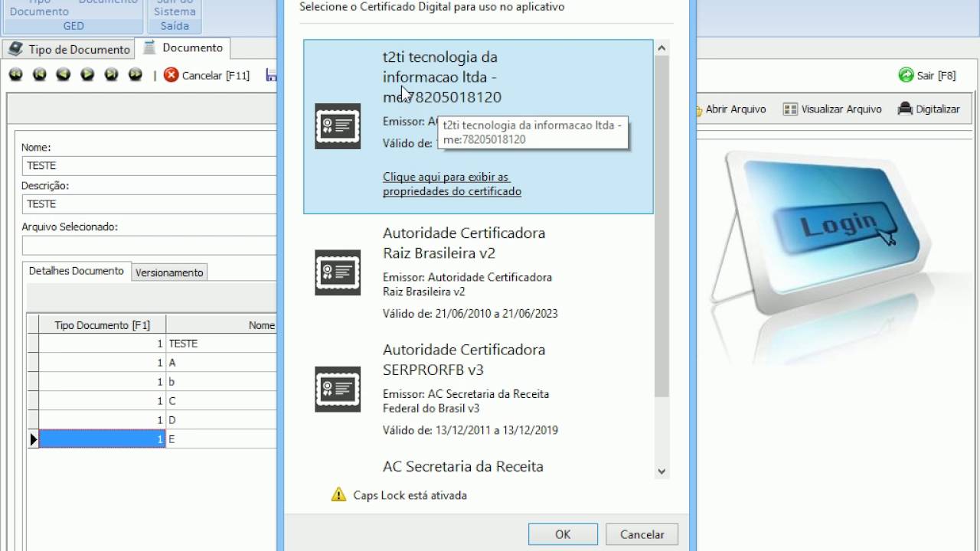Image resolution: width=980 pixels, height=551 pixels.
Task: Select the grid row named C
Action: [152, 401]
